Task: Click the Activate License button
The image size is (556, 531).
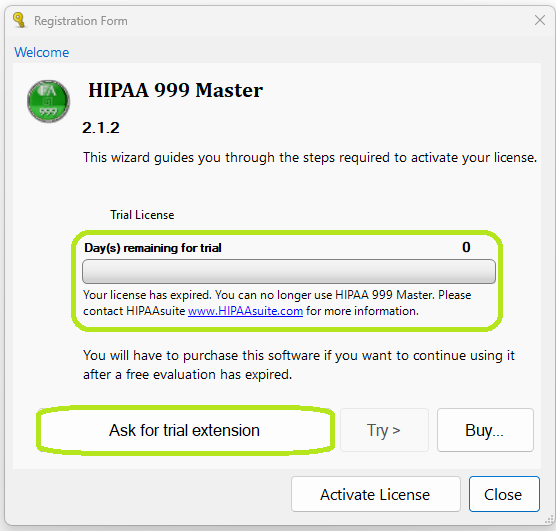Action: (x=376, y=494)
